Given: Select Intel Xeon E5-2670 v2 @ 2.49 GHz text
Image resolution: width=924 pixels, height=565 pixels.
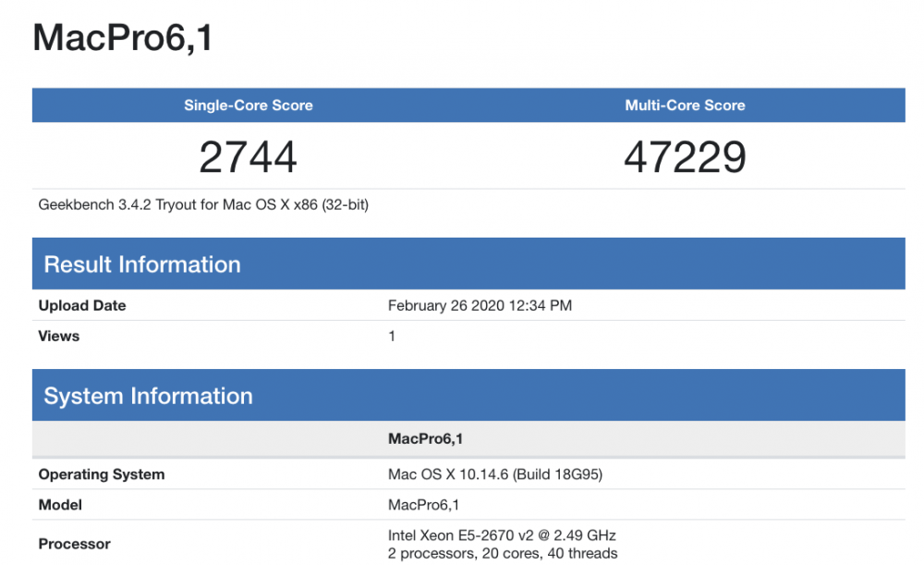Looking at the screenshot, I should tap(502, 535).
